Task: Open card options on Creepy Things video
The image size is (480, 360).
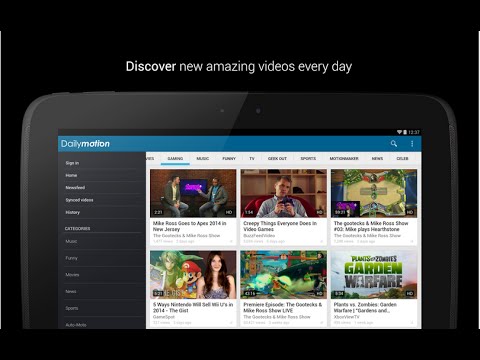Action: click(322, 241)
